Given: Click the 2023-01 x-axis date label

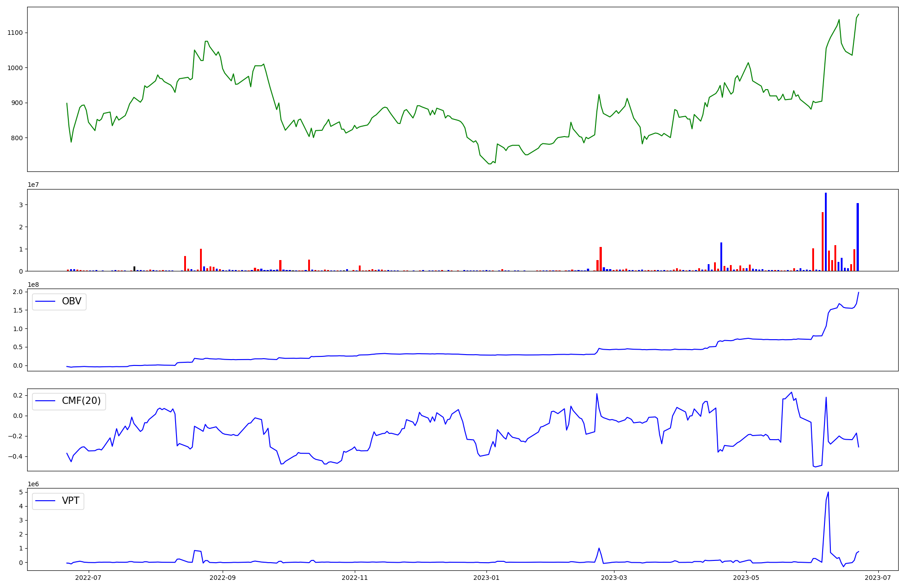Looking at the screenshot, I should (486, 578).
